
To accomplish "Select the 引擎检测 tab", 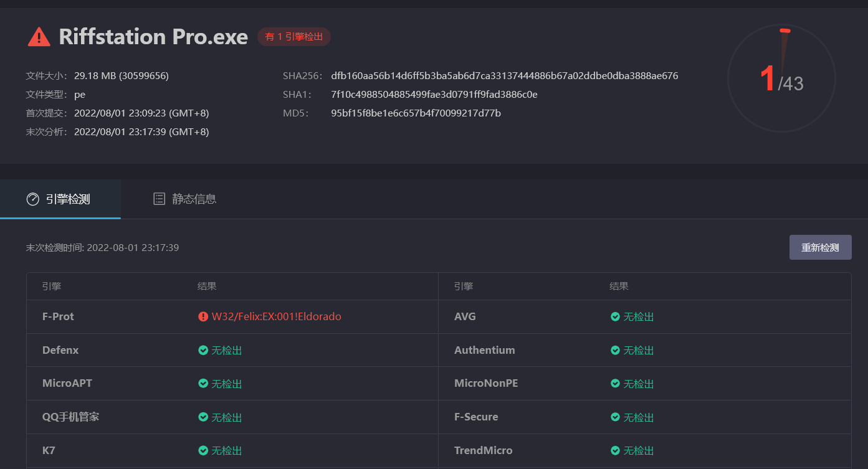I will (60, 199).
